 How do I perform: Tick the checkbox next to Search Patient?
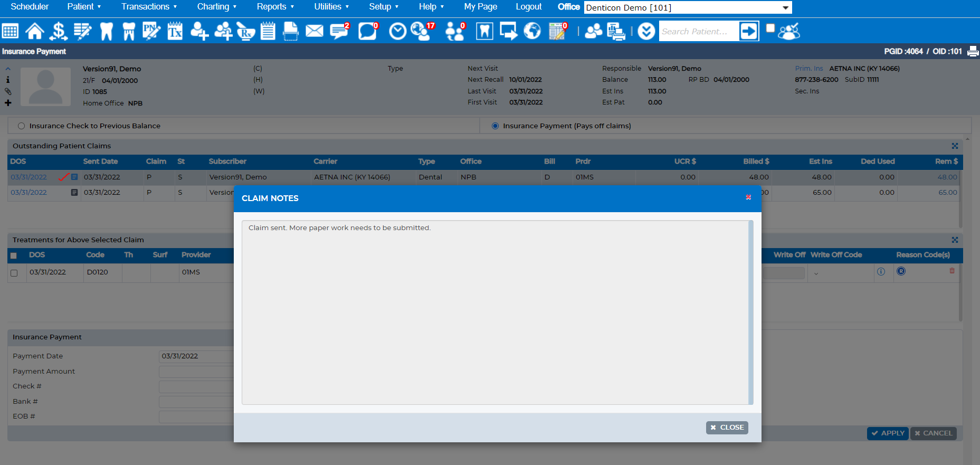click(770, 28)
